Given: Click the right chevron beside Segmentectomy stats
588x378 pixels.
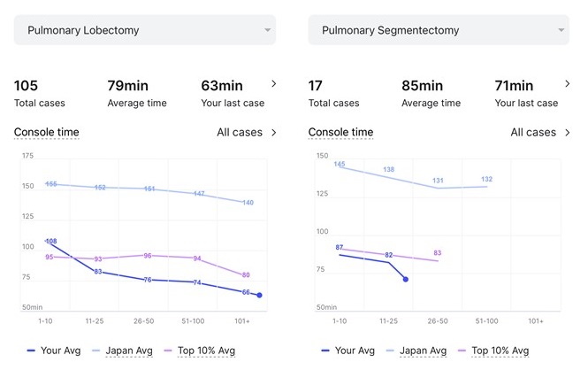Looking at the screenshot, I should 567,84.
